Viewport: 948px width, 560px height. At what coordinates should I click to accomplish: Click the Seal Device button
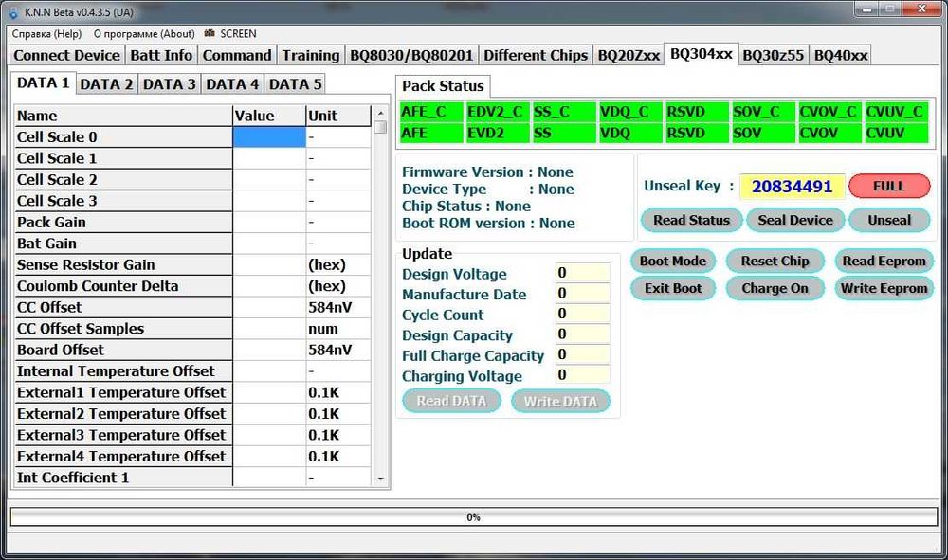click(x=795, y=220)
